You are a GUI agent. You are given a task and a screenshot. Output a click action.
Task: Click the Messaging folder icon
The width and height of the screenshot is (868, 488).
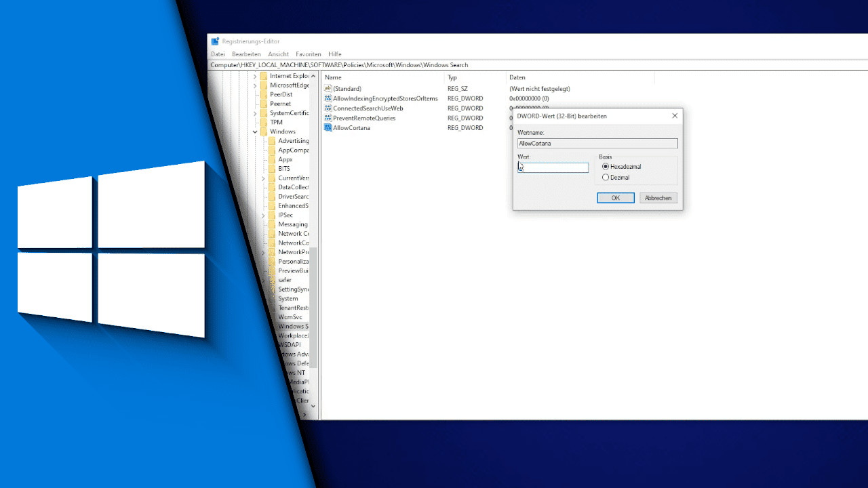point(272,224)
